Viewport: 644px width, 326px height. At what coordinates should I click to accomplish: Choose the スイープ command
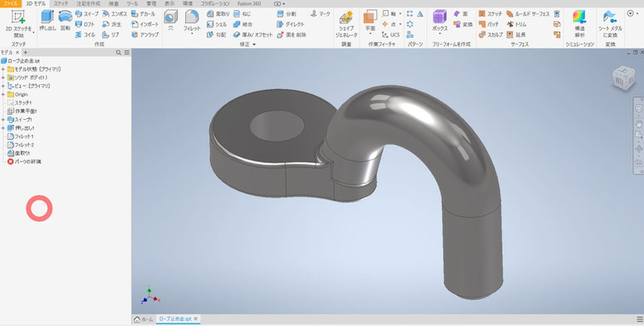tap(87, 14)
